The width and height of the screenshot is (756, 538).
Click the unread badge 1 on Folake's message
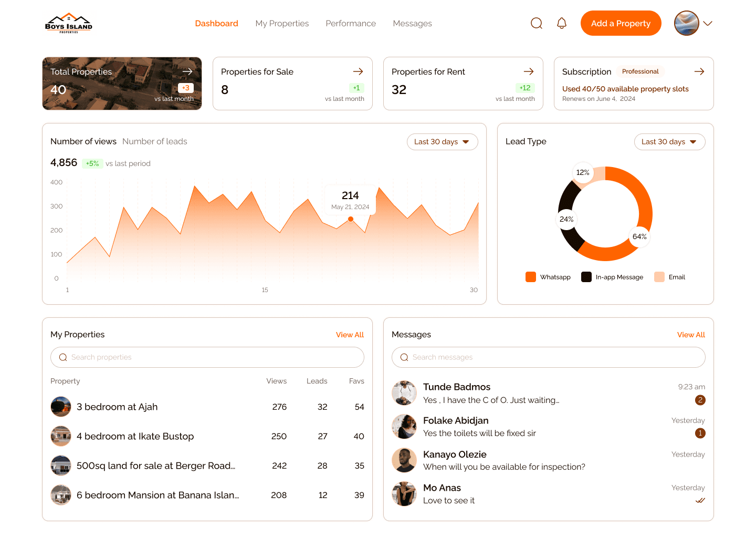(700, 433)
